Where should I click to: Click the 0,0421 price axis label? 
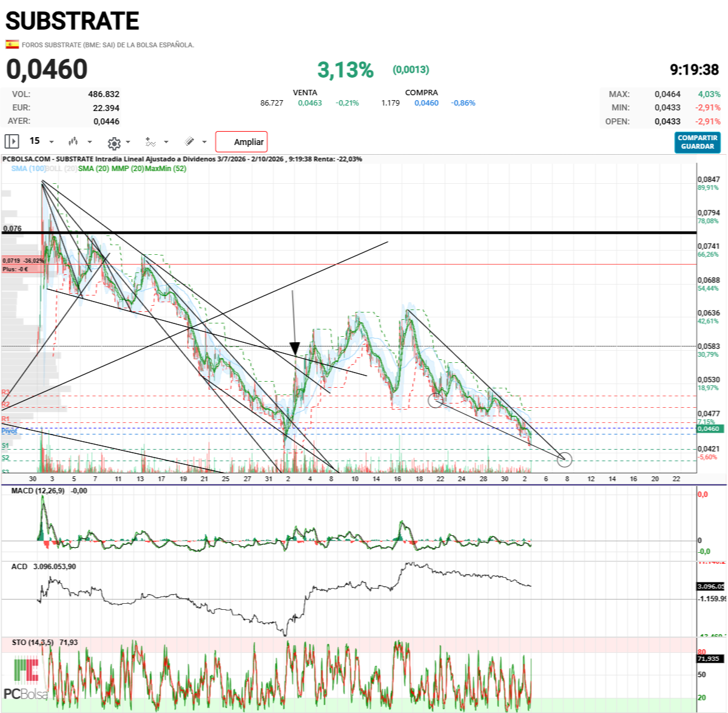(x=709, y=449)
